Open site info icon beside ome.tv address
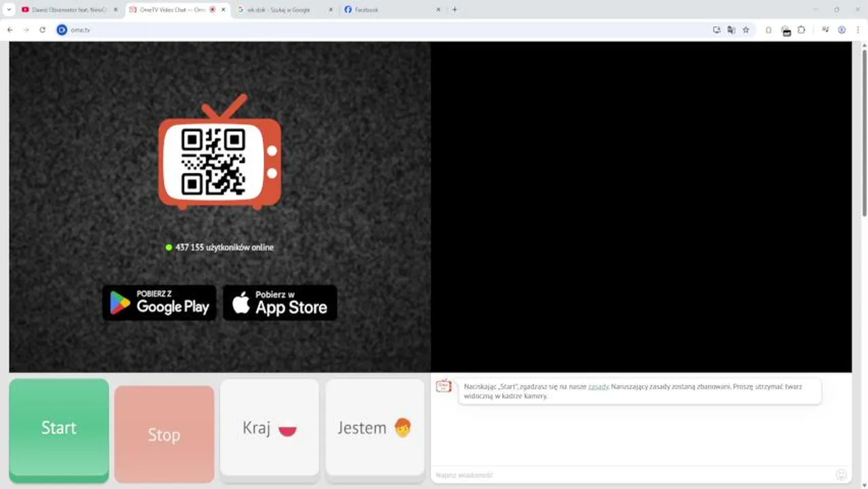Image resolution: width=868 pixels, height=489 pixels. click(62, 30)
